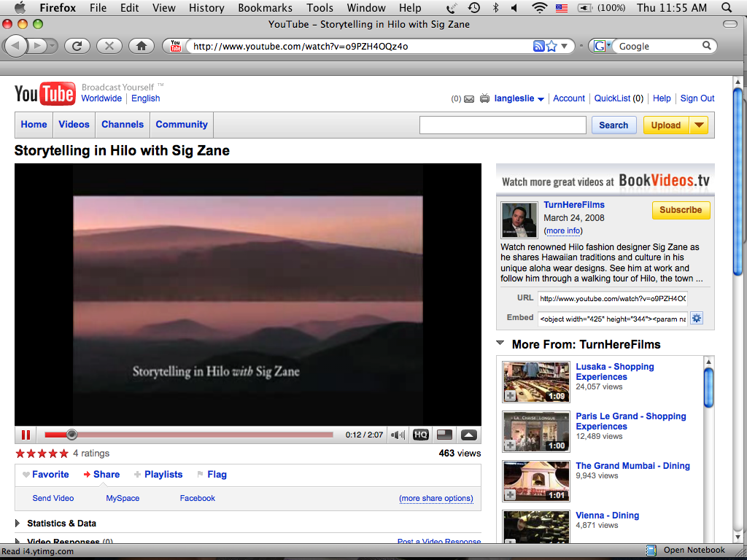747x560 pixels.
Task: Toggle HQ high quality playback
Action: 421,435
